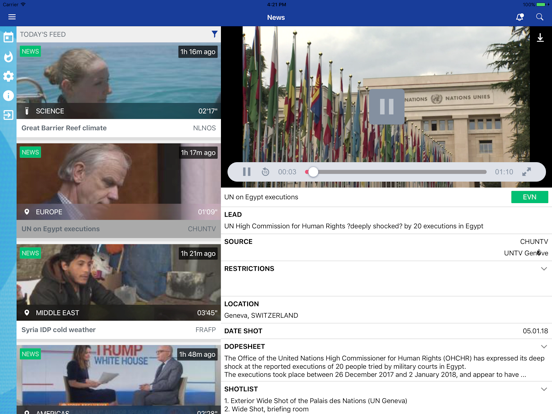Viewport: 552px width, 414px height.
Task: Click the EVN badge button
Action: click(x=529, y=197)
